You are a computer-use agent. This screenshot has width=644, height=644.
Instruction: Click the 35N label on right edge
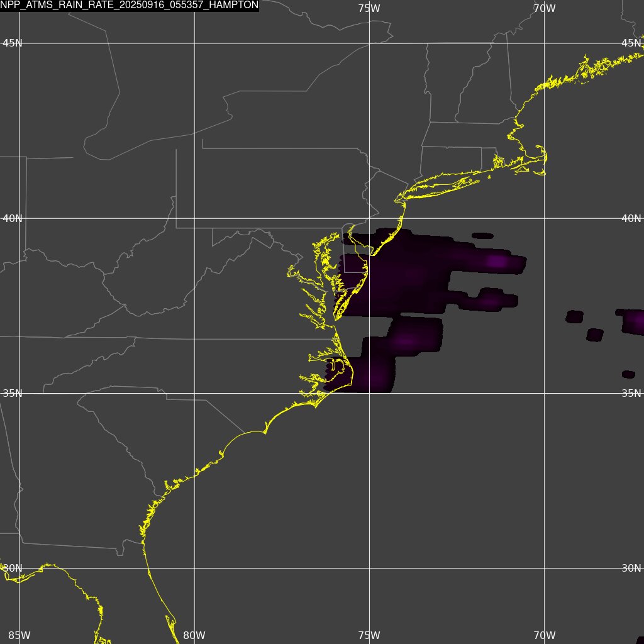pos(631,394)
